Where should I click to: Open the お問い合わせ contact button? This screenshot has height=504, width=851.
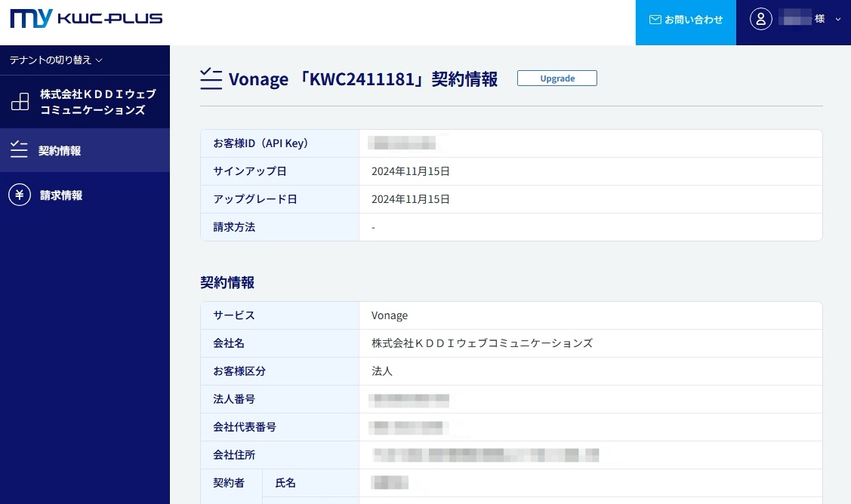pyautogui.click(x=686, y=22)
